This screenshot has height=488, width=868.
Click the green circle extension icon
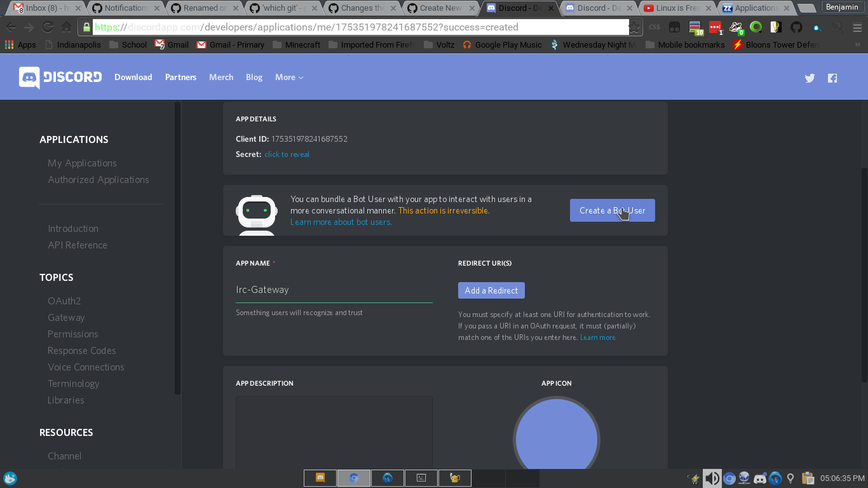756,27
